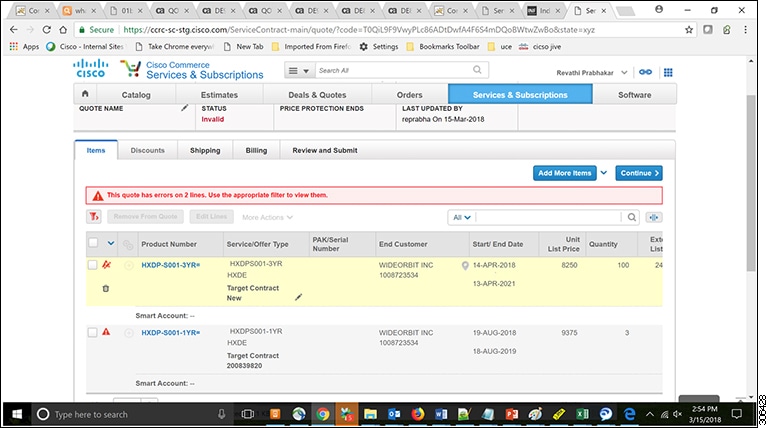Edit the quote name with pencil icon
The height and width of the screenshot is (428, 768).
(184, 108)
